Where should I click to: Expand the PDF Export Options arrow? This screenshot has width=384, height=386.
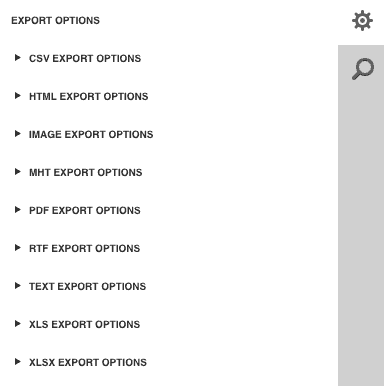point(18,210)
